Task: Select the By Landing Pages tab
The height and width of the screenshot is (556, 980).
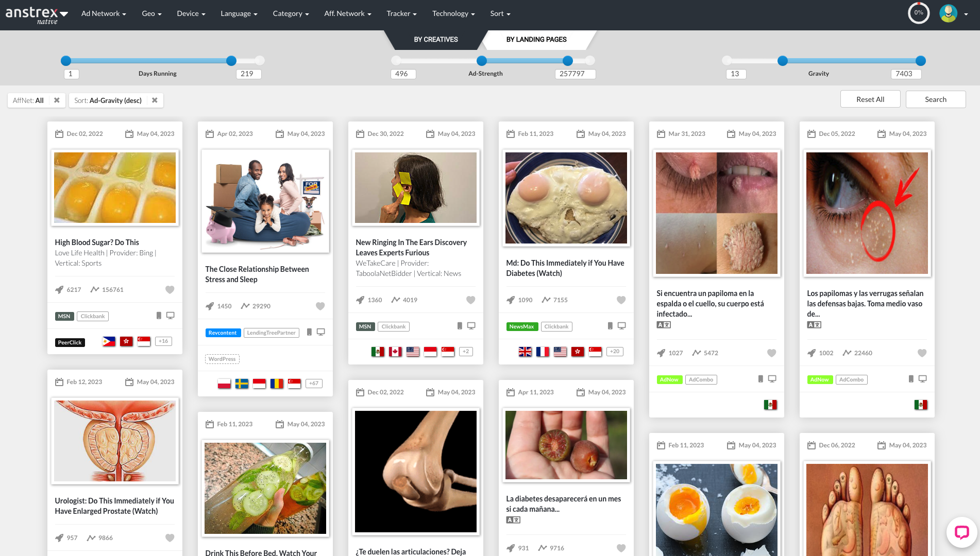Action: (536, 40)
